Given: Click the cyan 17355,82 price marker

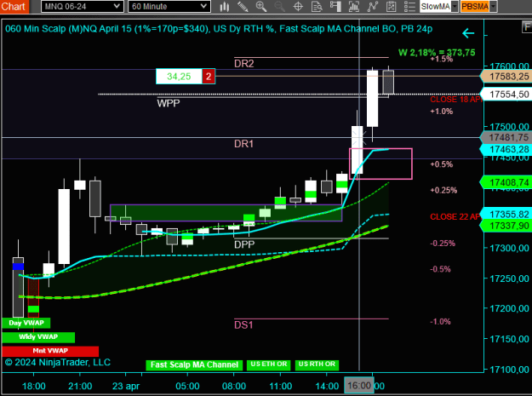Looking at the screenshot, I should point(507,214).
